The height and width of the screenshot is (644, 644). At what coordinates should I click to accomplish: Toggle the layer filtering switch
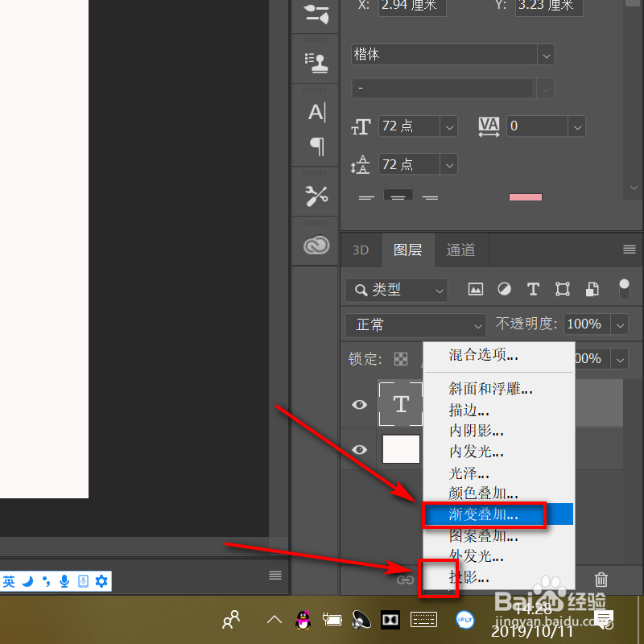pos(624,289)
